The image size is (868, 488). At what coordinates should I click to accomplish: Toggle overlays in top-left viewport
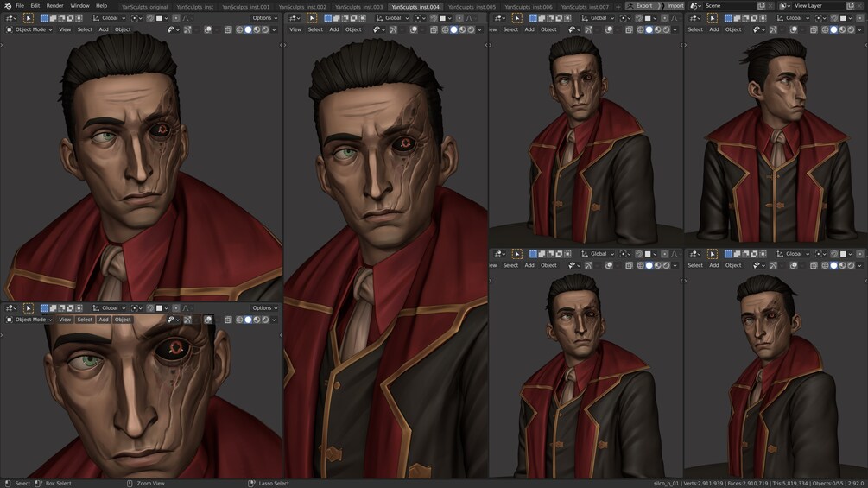click(207, 29)
